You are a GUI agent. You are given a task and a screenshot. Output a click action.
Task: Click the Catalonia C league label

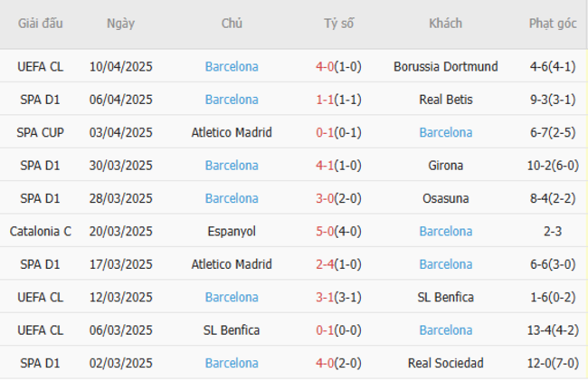(41, 232)
